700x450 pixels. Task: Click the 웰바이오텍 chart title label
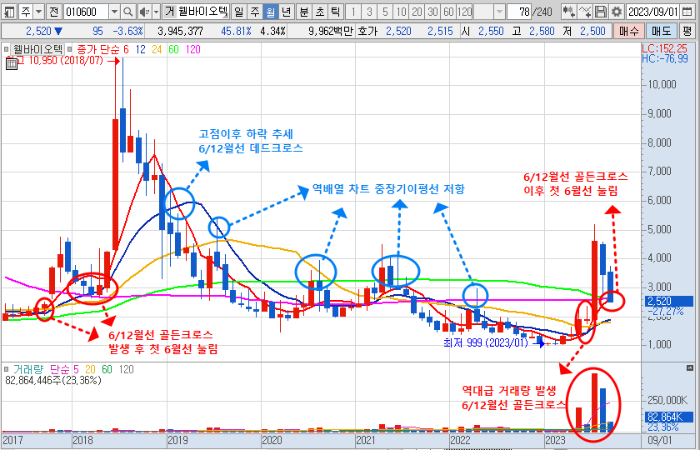pyautogui.click(x=38, y=49)
